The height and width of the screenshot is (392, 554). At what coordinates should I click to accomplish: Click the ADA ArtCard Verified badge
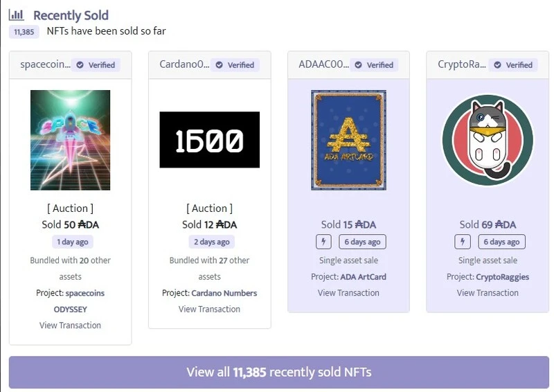point(374,65)
